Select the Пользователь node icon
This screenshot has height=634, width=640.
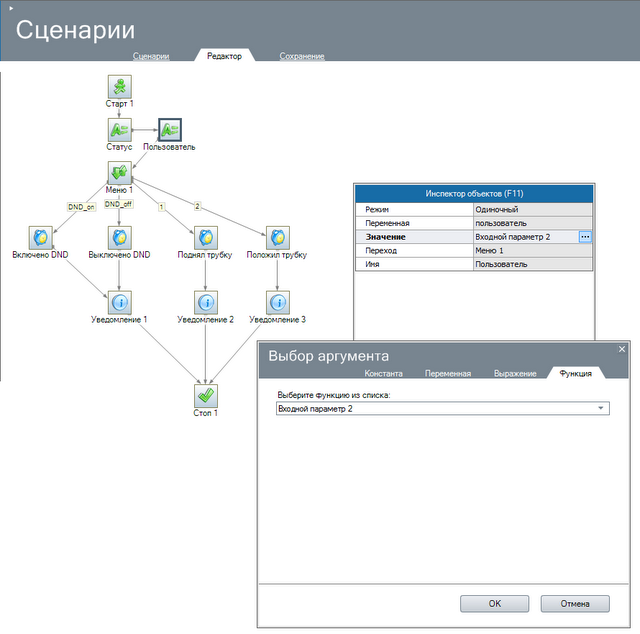(169, 129)
